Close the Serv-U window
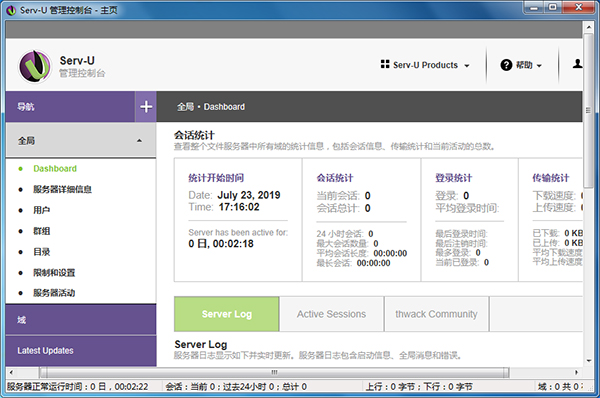 click(x=579, y=7)
